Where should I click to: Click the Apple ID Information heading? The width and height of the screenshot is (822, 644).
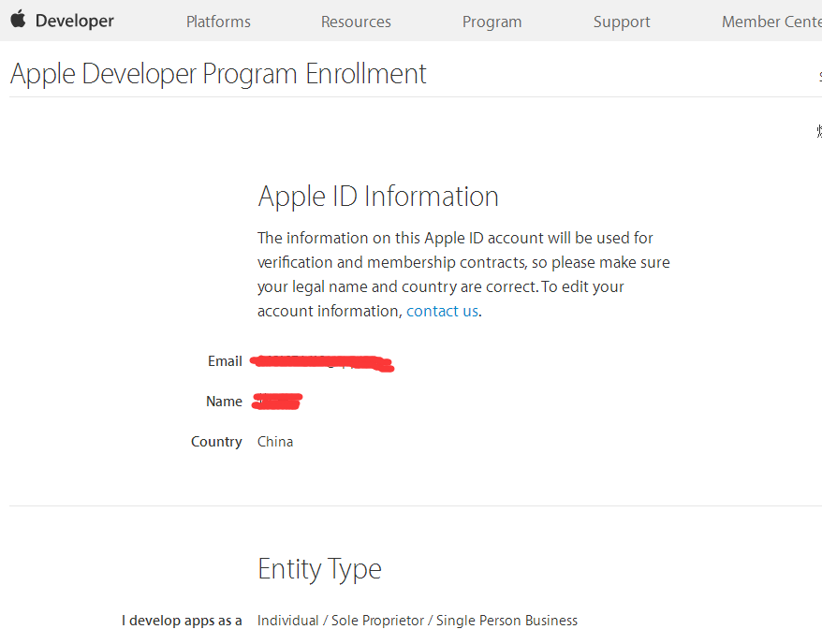(x=378, y=196)
